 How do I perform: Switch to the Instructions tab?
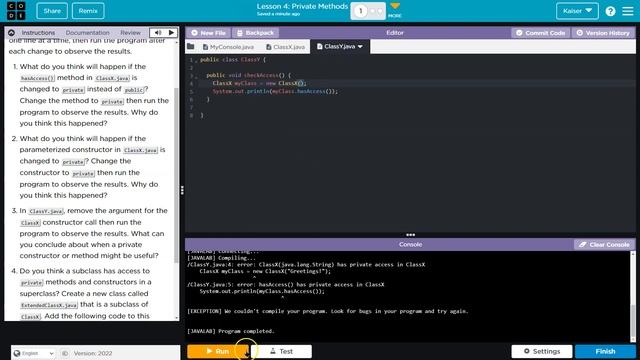point(38,33)
